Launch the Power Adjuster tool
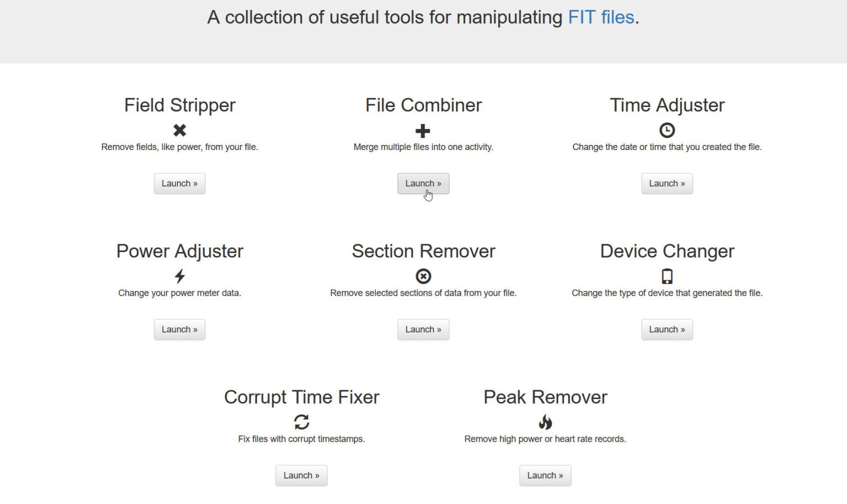This screenshot has height=504, width=847. [180, 330]
